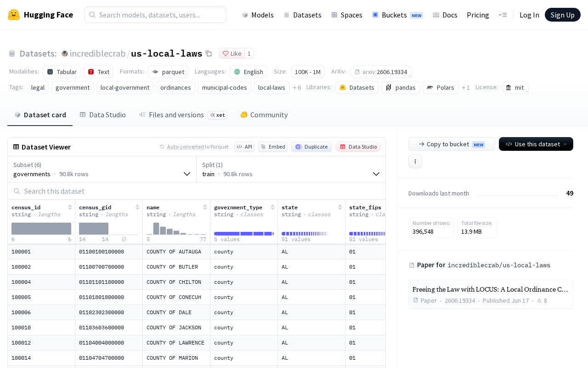Focus the main search models field
588x368 pixels.
click(x=155, y=15)
